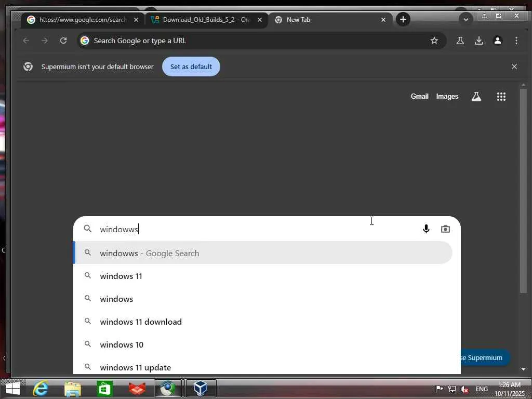Select the 'windowws - Google Search' suggestion
Viewport: 532px width, 399px height.
click(263, 253)
